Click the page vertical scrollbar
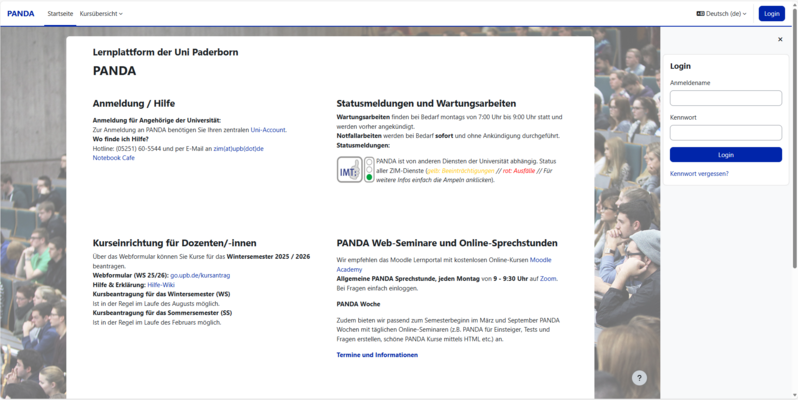 tap(794, 137)
